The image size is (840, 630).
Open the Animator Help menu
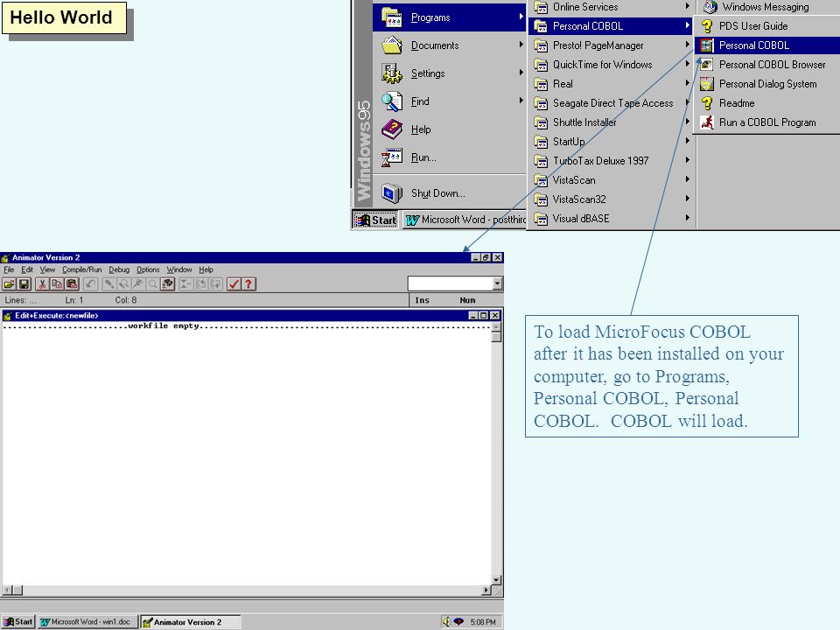(x=206, y=269)
